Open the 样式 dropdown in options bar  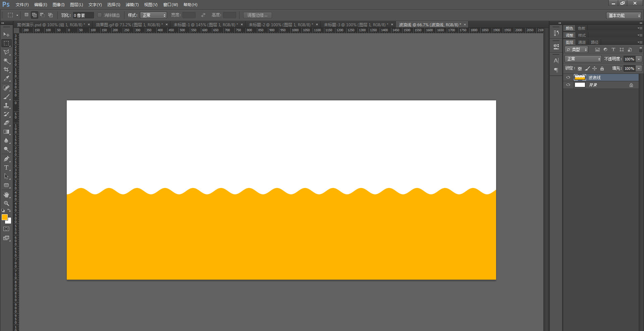click(x=153, y=15)
